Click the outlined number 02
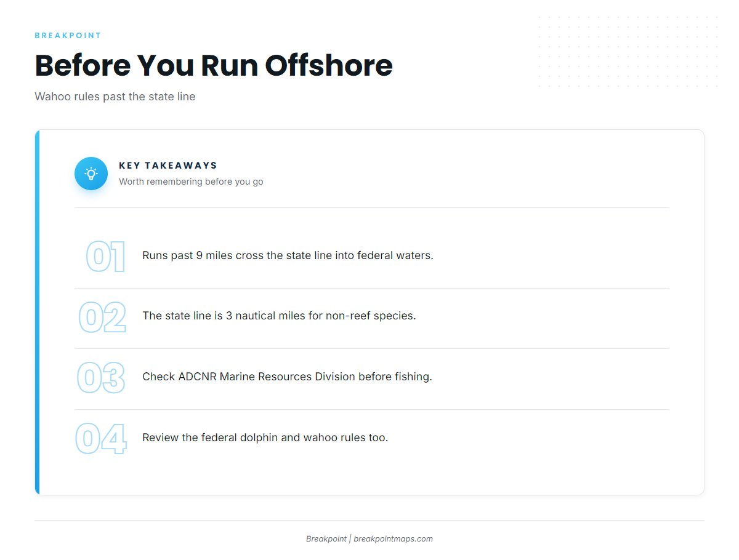739x560 pixels. (x=102, y=317)
